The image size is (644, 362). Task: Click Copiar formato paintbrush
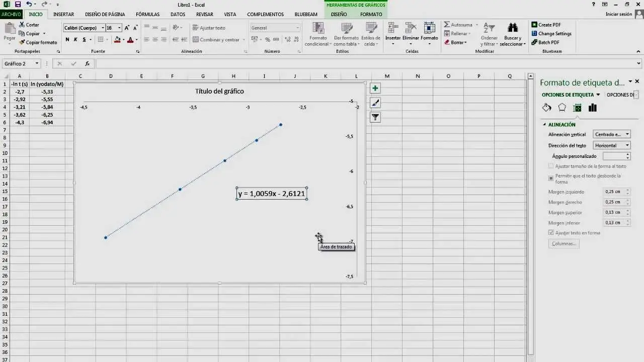coord(38,43)
